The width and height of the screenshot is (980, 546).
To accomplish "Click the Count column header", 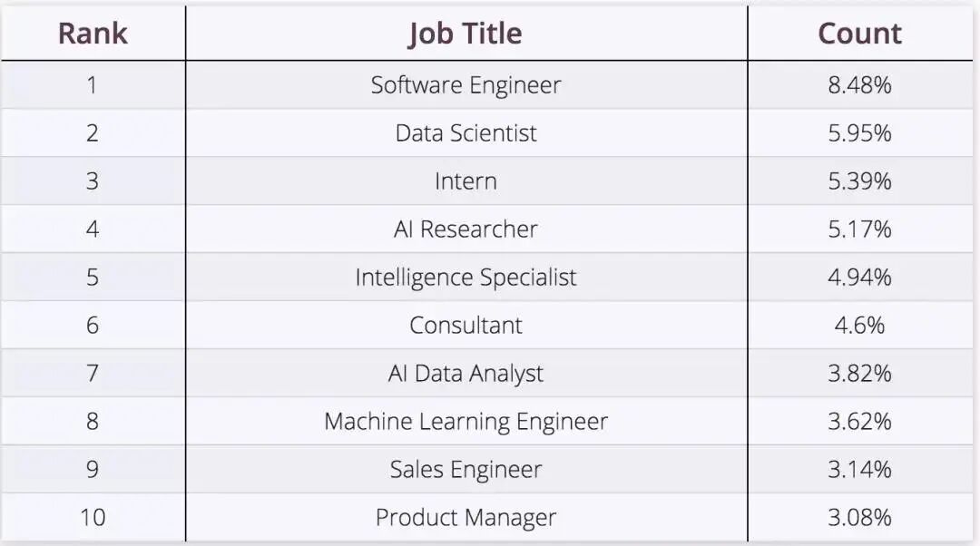I will tap(859, 34).
